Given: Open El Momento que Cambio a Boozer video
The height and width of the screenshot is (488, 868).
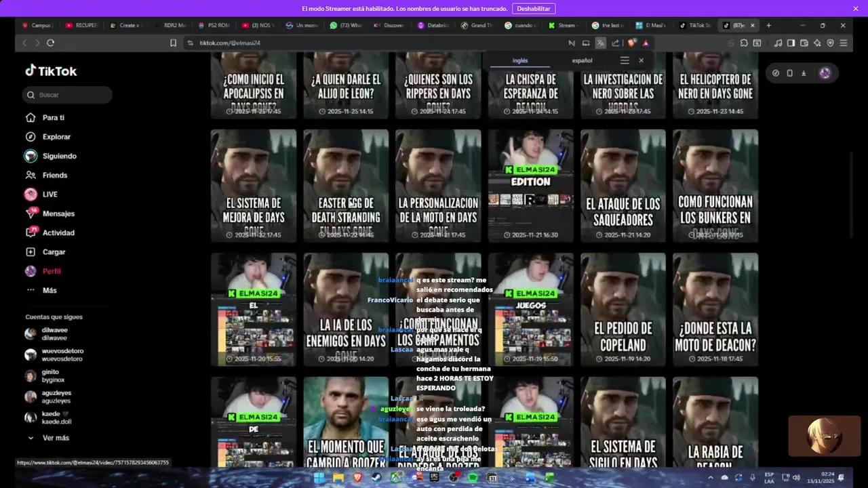Looking at the screenshot, I should click(346, 422).
